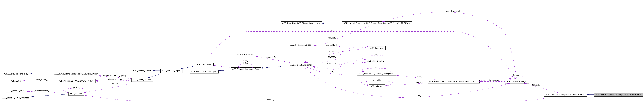Open the ACE_Atomic_Op< ACE_LOCK, TYPE > node
Screen dimensions: 644x108
pos(76,81)
